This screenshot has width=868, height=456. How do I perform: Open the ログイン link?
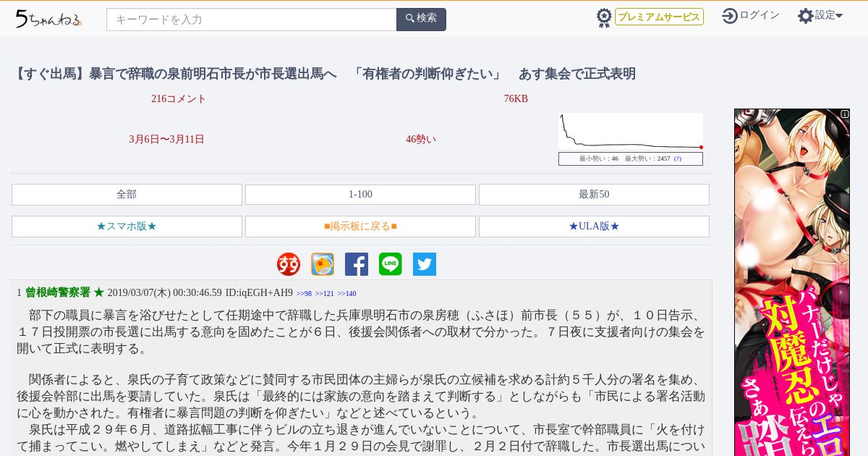click(759, 15)
